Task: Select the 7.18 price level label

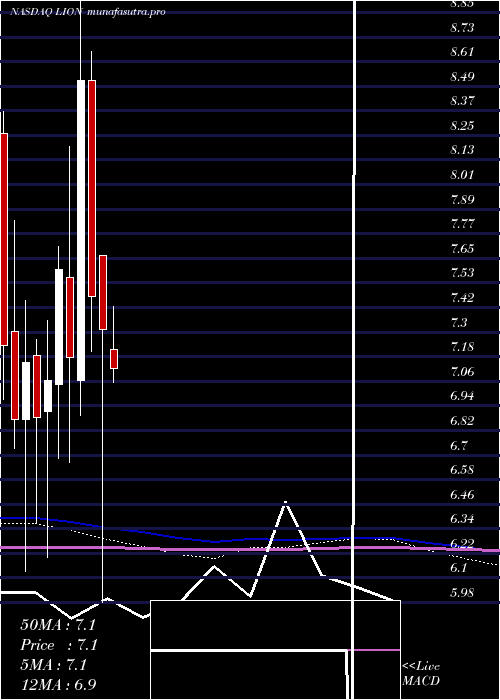Action: coord(462,347)
